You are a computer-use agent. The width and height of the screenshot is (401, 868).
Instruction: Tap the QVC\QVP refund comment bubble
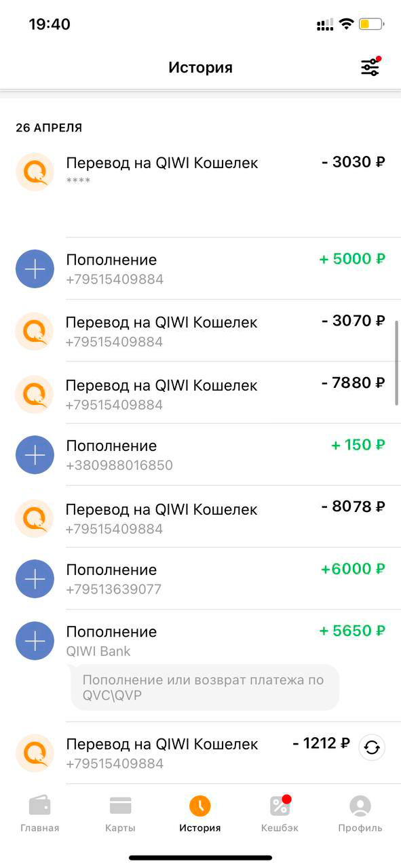(205, 688)
